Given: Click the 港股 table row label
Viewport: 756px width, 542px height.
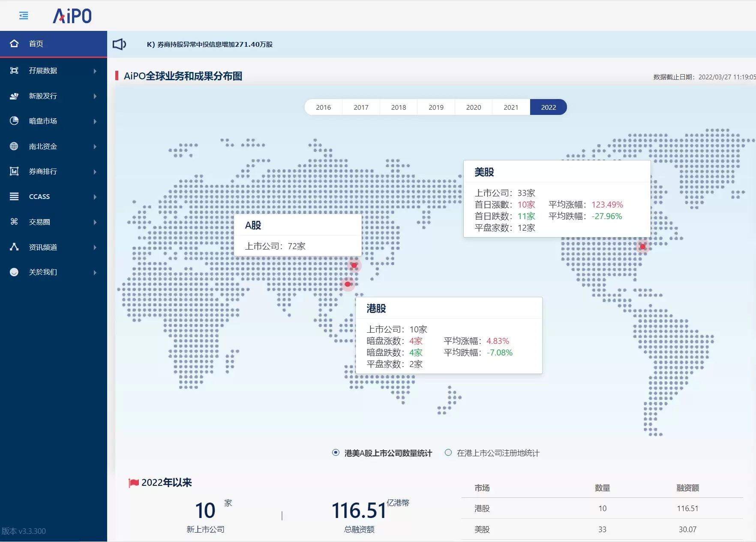Looking at the screenshot, I should click(x=482, y=509).
